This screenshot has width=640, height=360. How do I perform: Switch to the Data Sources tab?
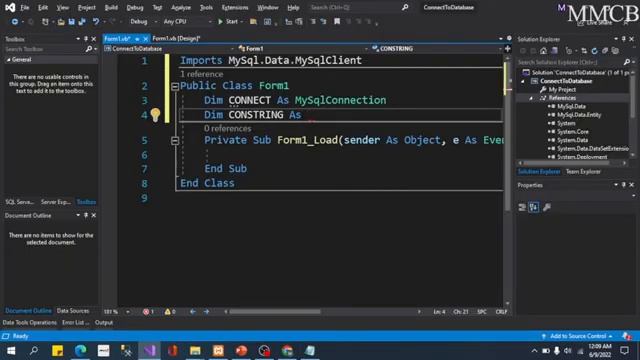coord(73,311)
